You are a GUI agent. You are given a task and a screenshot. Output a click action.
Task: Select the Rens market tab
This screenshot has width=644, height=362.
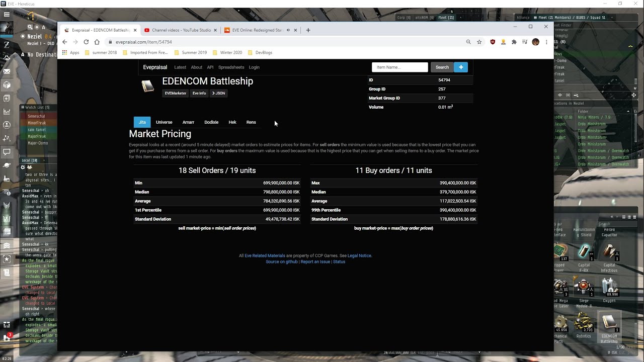click(251, 122)
